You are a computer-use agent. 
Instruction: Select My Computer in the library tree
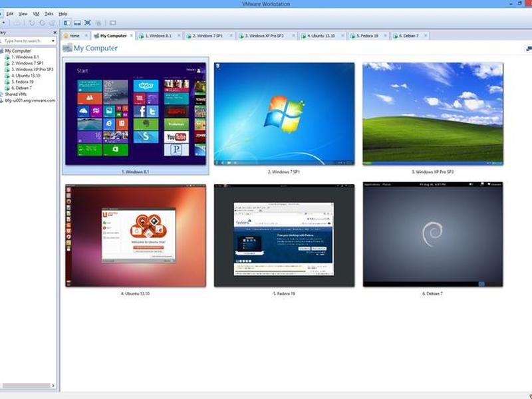click(x=18, y=51)
